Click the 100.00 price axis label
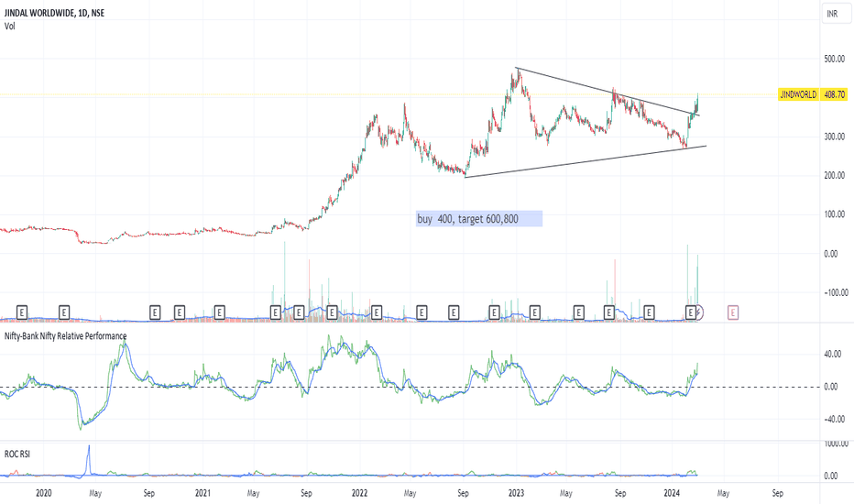 click(835, 214)
